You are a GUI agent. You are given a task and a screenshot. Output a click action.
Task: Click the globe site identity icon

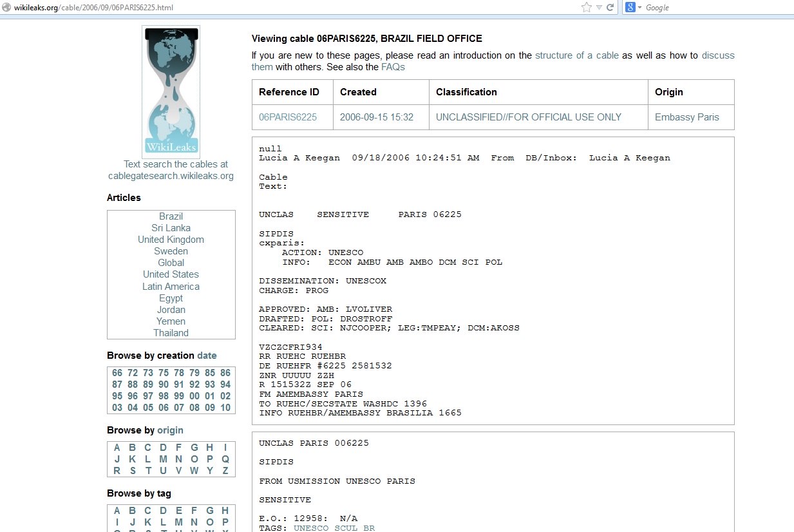click(x=6, y=8)
